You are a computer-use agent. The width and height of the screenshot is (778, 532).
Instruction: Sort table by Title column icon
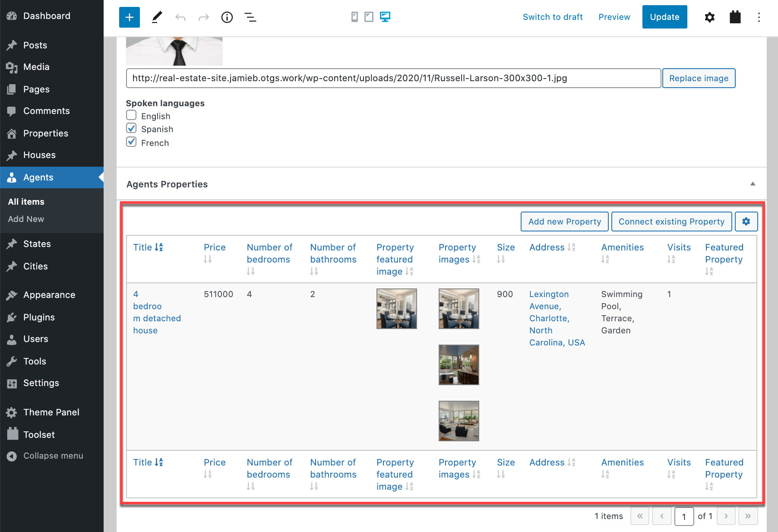click(159, 247)
